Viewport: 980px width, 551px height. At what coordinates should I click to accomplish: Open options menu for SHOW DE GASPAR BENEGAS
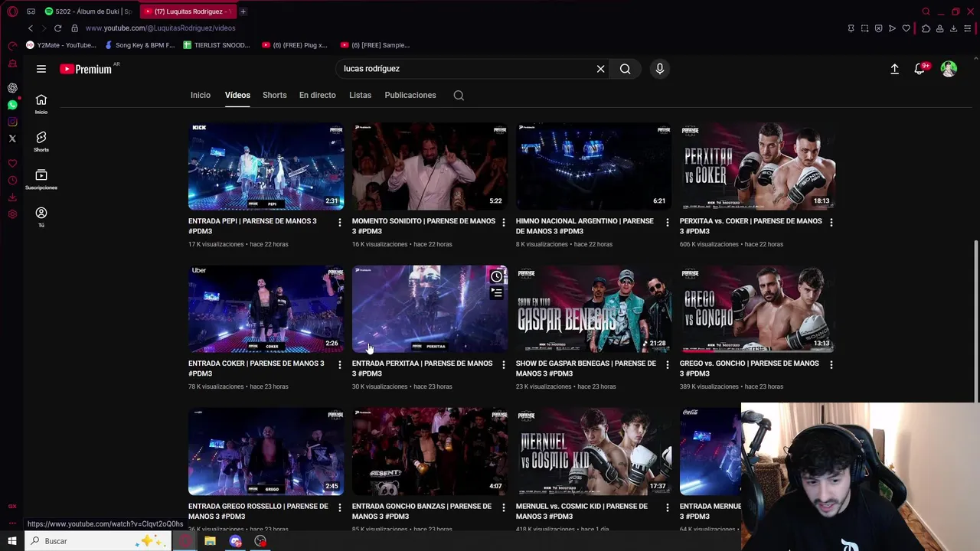tap(668, 365)
